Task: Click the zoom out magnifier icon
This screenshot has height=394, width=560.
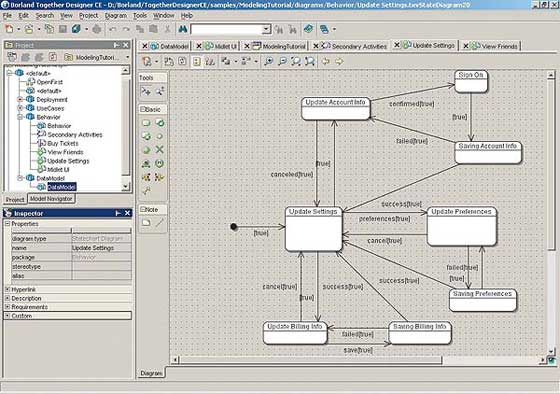Action: [282, 61]
